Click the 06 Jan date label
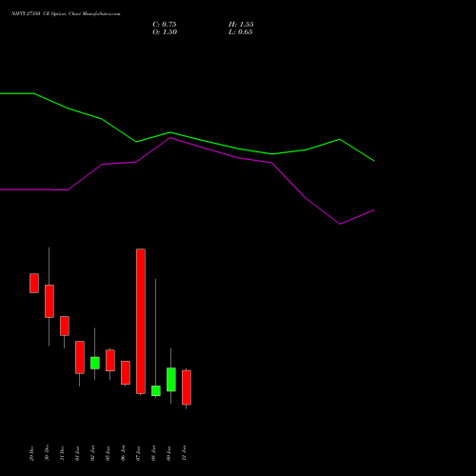 pyautogui.click(x=123, y=453)
